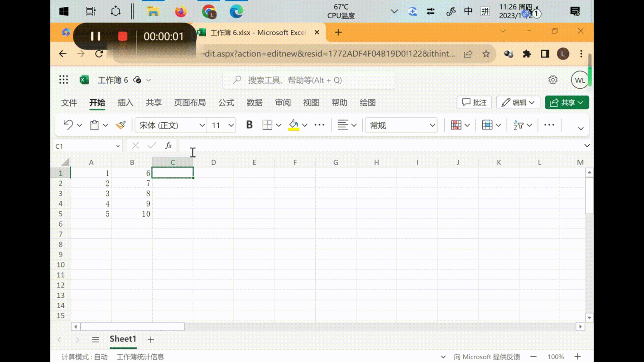Select the Sheet1 tab
This screenshot has width=644, height=362.
[x=123, y=339]
